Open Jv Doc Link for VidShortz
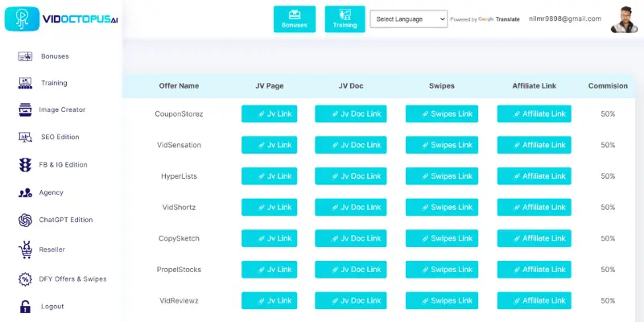 click(351, 208)
